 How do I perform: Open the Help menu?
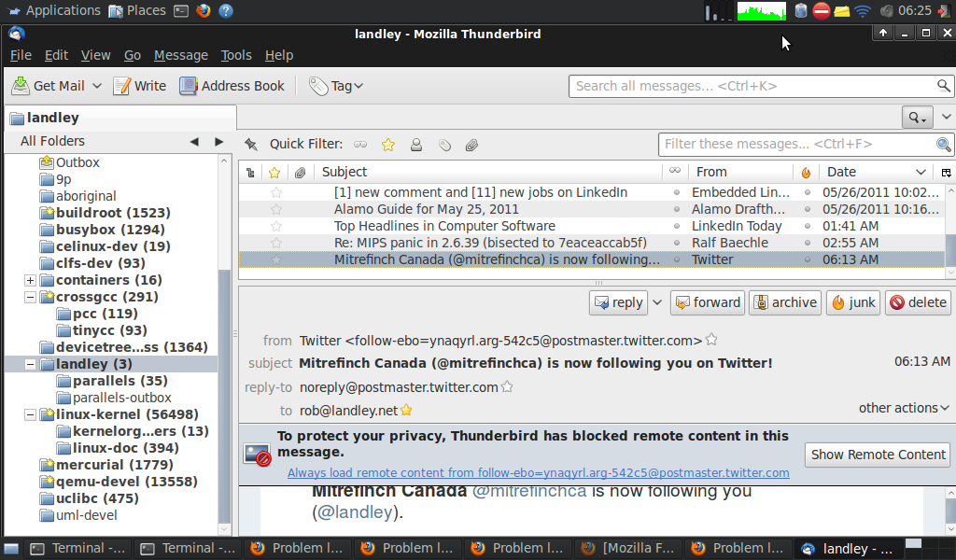pyautogui.click(x=278, y=55)
